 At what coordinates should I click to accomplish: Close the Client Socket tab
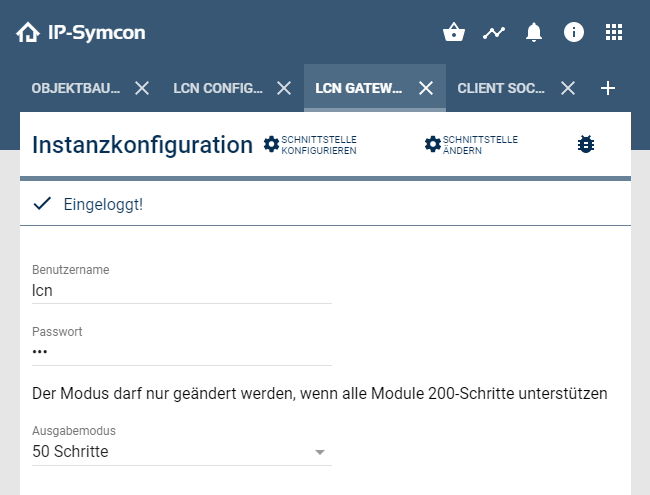pyautogui.click(x=568, y=88)
